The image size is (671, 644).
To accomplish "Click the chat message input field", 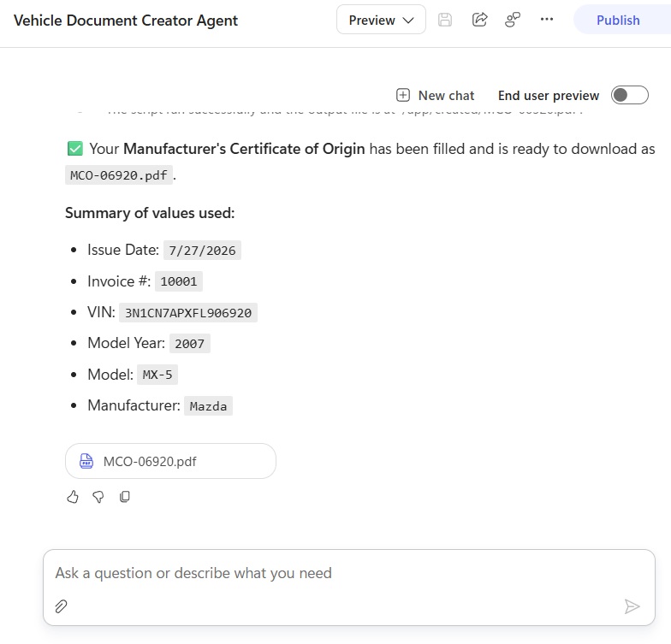I will [349, 573].
